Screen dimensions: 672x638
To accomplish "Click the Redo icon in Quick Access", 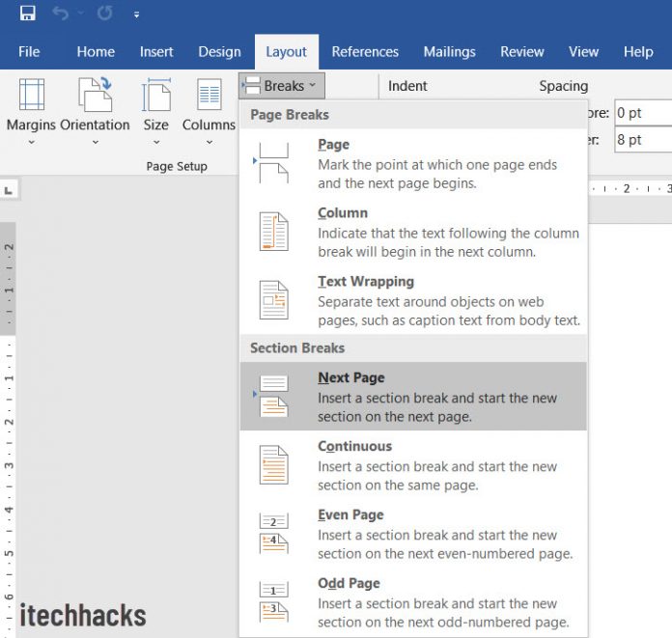I will click(104, 14).
